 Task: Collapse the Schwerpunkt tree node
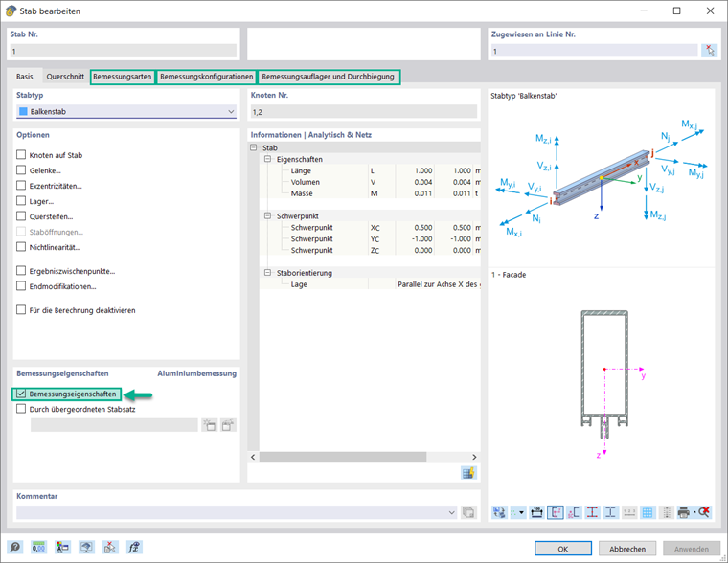(x=267, y=215)
